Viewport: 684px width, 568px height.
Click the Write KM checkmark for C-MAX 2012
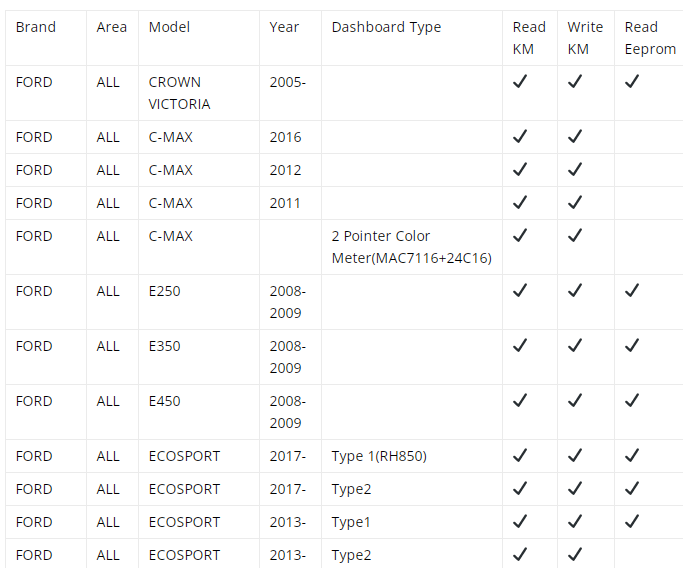point(575,169)
